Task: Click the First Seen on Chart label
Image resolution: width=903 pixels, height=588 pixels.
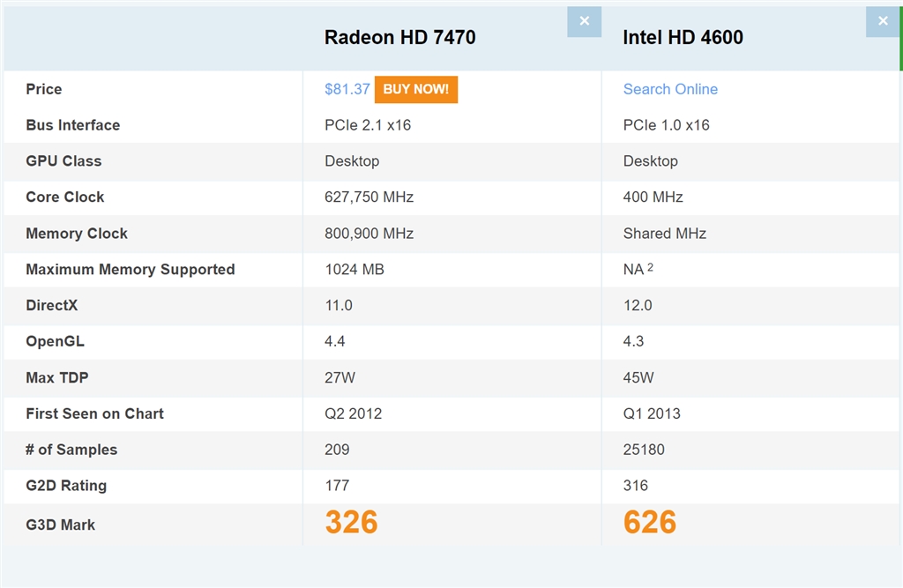Action: coord(95,413)
